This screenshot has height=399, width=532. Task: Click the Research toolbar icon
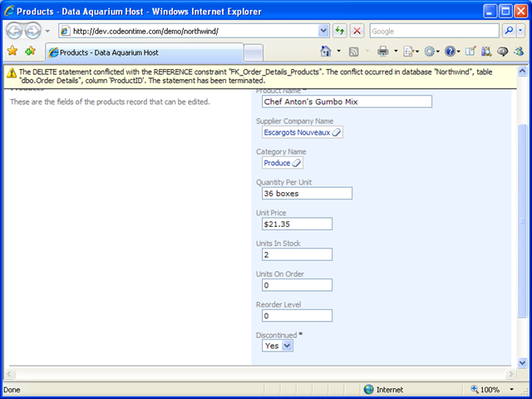click(486, 52)
